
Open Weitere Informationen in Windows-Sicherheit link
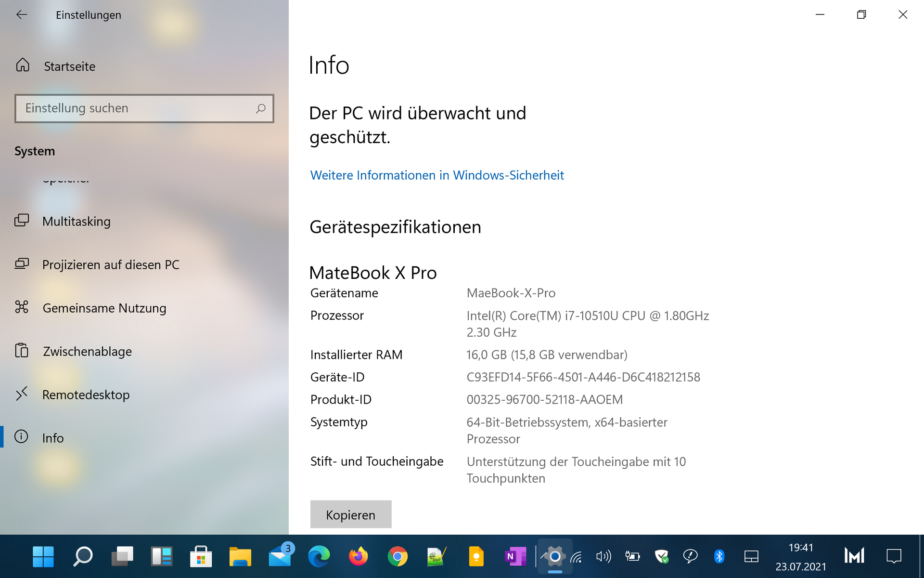(x=437, y=175)
